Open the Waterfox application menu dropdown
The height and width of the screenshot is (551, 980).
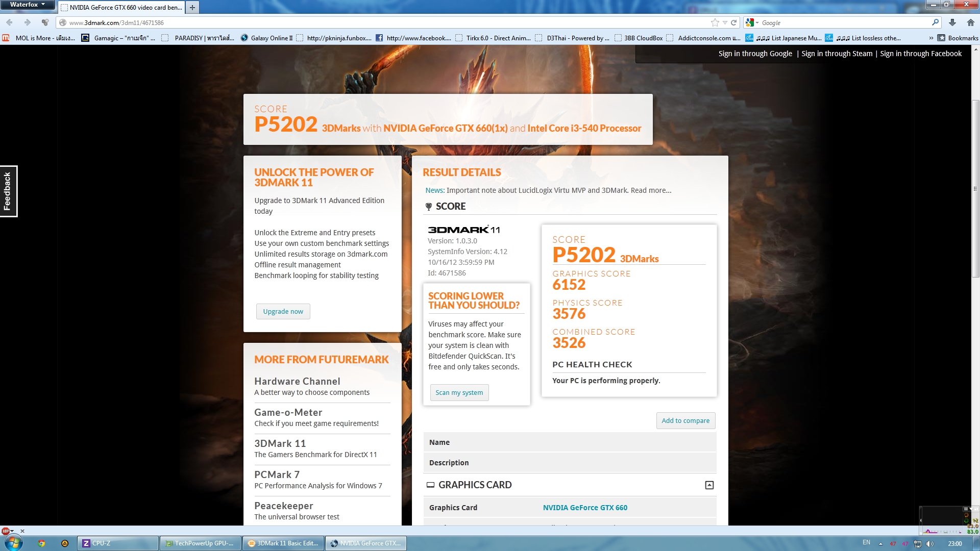[28, 5]
